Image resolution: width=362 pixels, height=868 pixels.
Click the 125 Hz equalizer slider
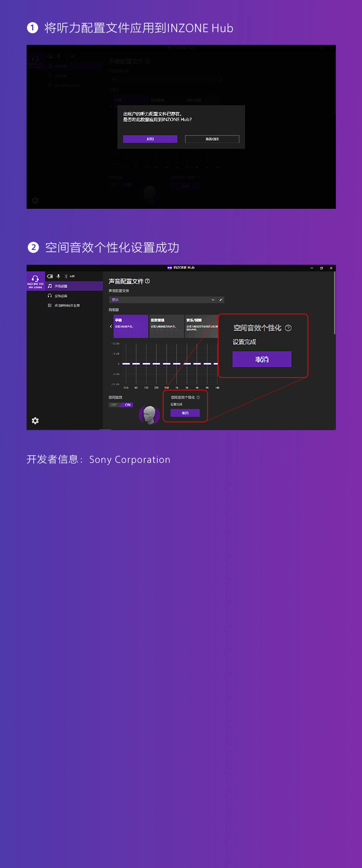146,364
